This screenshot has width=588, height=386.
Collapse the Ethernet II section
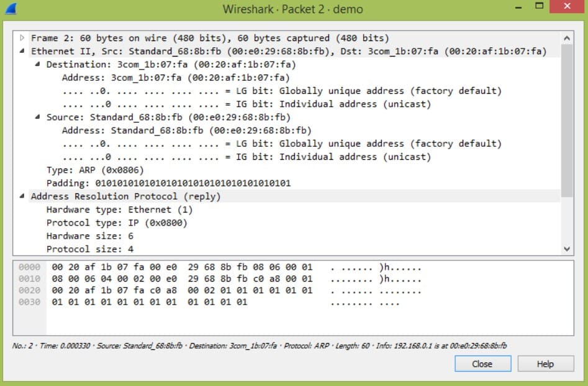pos(22,51)
